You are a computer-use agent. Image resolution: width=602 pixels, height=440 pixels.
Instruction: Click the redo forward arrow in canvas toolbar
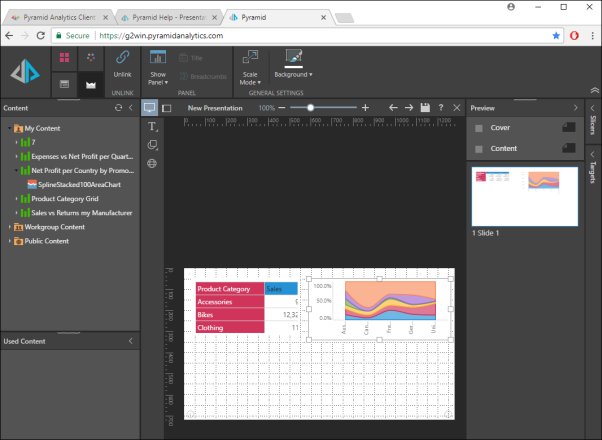[x=409, y=107]
